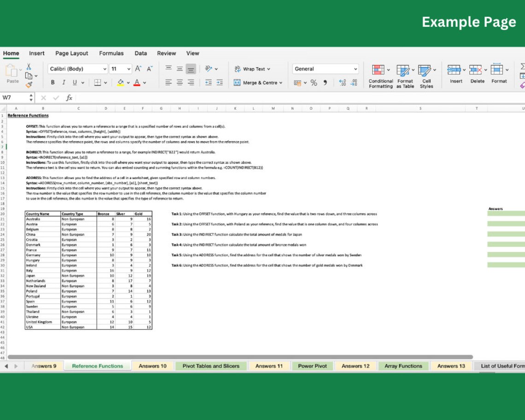Switch to the Pivot Tables and Slicers sheet

[211, 366]
